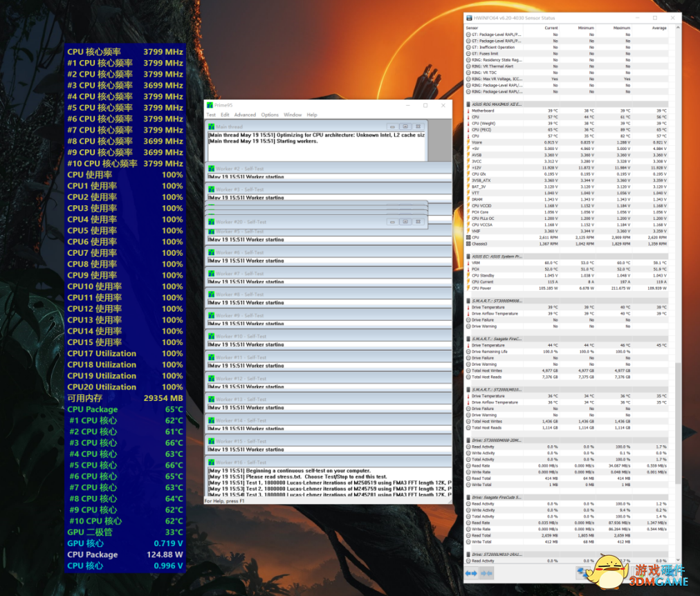Collapse the S.M.A.R.T.: ST2000LM010 sensor group
The width and height of the screenshot is (700, 596).
pos(469,389)
